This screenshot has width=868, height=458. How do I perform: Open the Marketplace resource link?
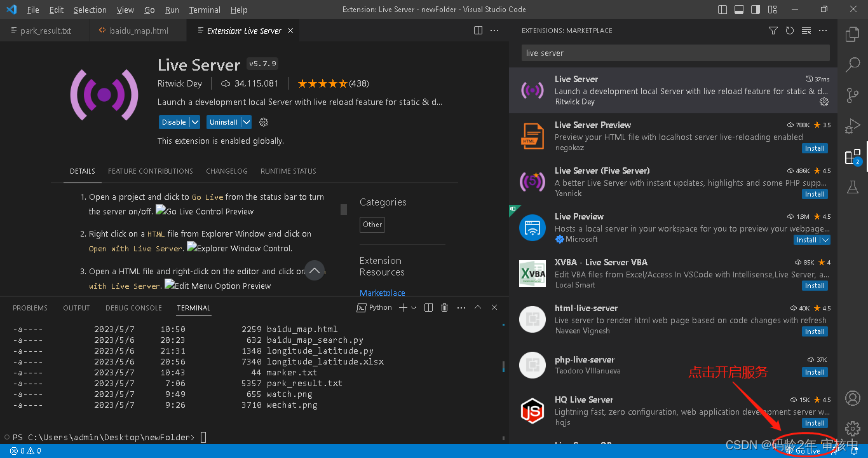pos(383,293)
